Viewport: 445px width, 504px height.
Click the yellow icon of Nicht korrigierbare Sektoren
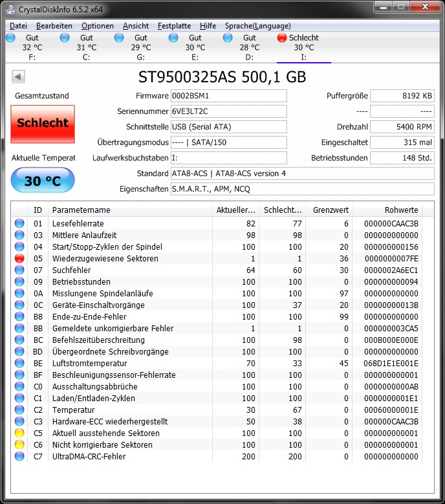coord(19,444)
